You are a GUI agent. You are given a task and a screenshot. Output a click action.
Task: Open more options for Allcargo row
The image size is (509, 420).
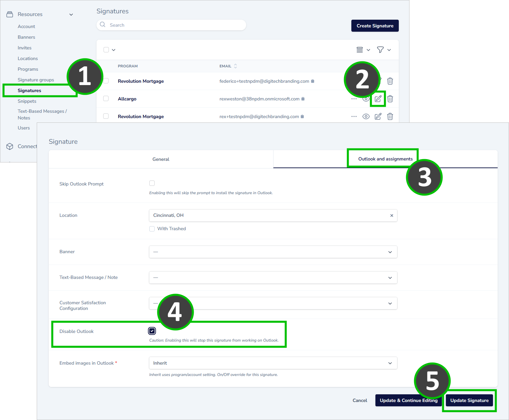coord(354,99)
